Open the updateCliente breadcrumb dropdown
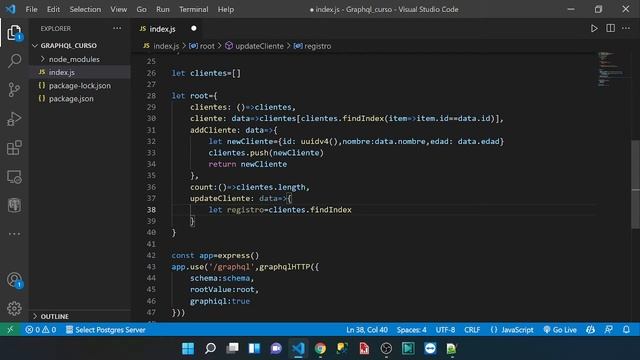The height and width of the screenshot is (360, 640). coord(255,46)
